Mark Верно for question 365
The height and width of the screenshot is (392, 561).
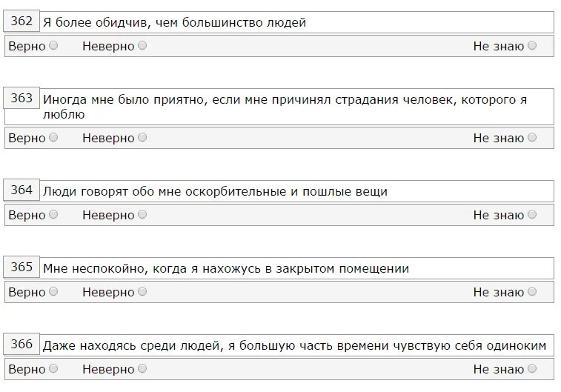[x=53, y=291]
